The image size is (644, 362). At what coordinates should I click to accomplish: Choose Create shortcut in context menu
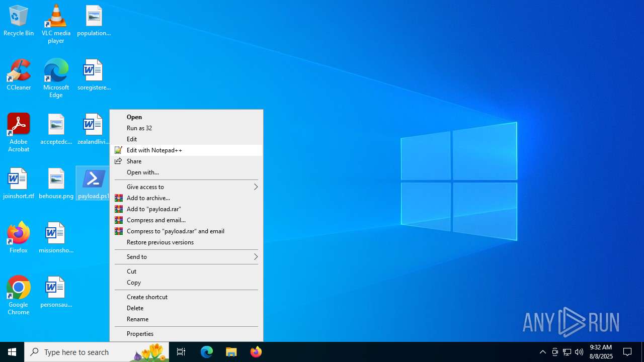coord(186,297)
